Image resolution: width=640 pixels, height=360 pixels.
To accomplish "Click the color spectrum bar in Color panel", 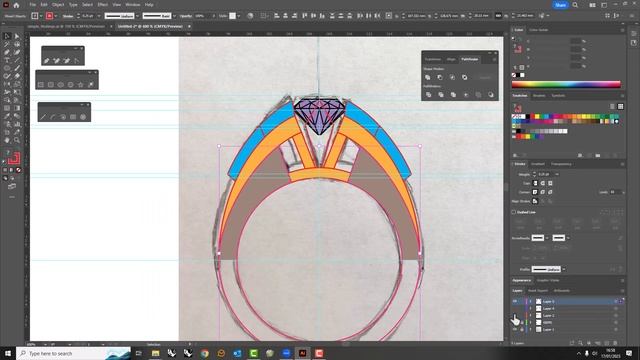I will [566, 84].
